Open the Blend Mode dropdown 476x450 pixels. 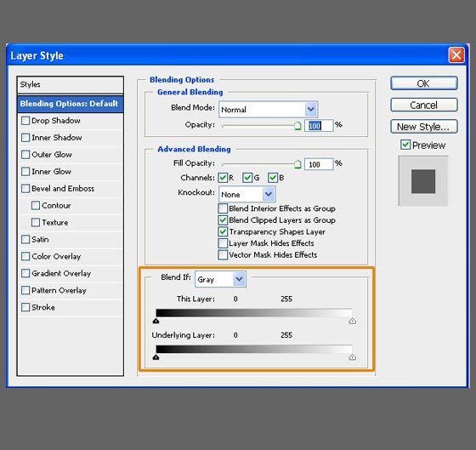tap(269, 110)
